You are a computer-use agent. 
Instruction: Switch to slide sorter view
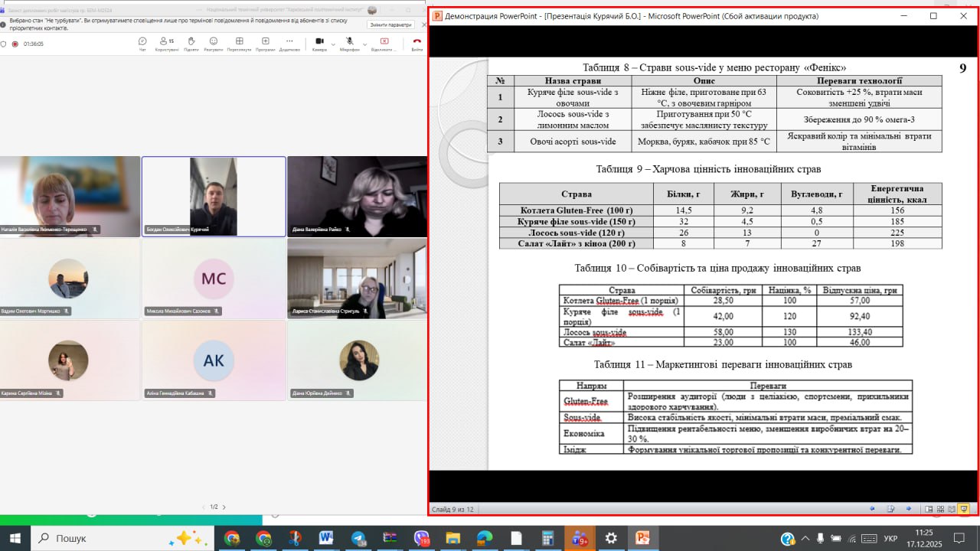tap(940, 509)
